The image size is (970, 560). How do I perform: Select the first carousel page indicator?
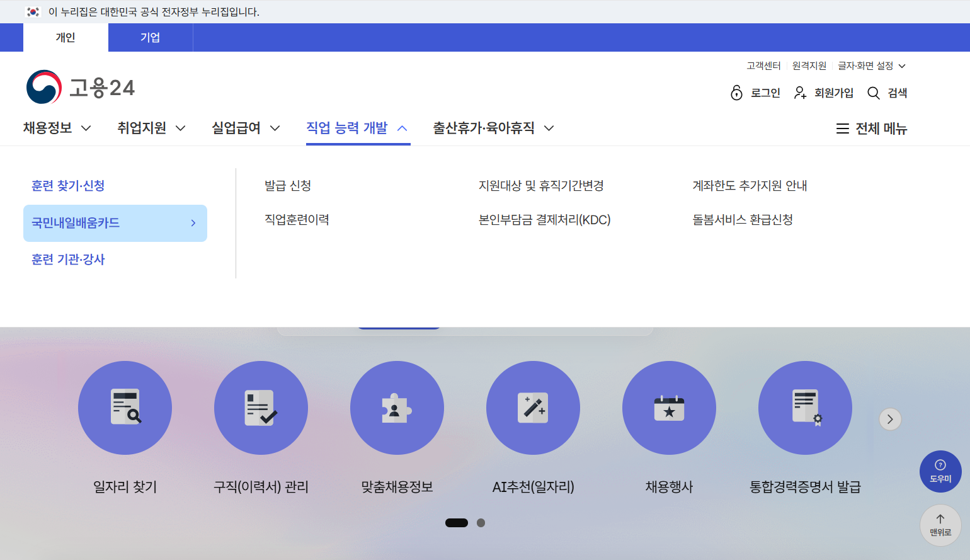coord(457,523)
